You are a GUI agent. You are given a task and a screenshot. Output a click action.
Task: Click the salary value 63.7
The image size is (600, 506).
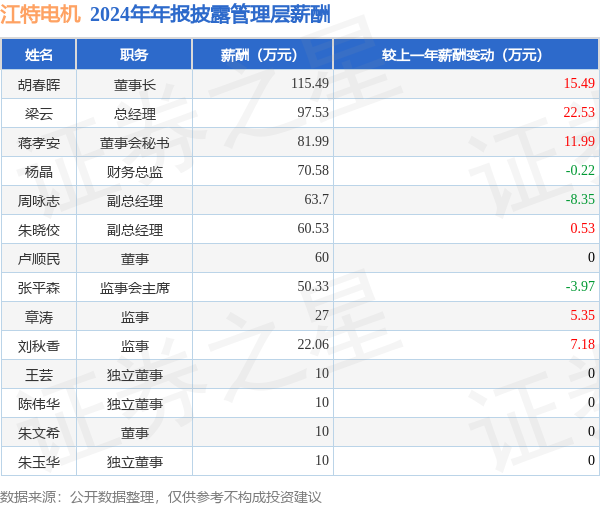(x=316, y=200)
